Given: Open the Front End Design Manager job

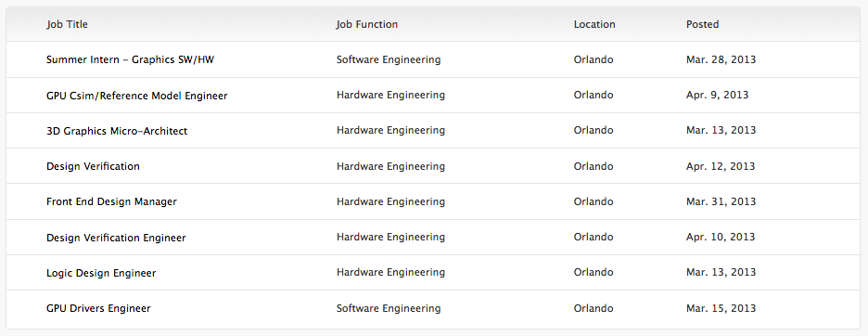Looking at the screenshot, I should pos(112,201).
